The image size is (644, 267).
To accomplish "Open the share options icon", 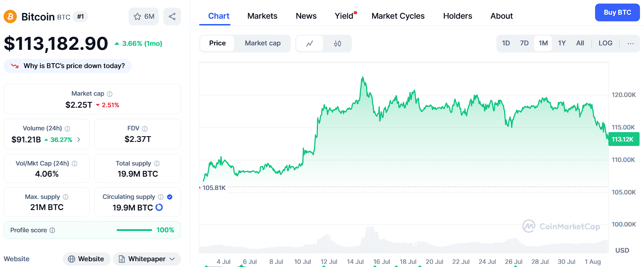I will [172, 16].
